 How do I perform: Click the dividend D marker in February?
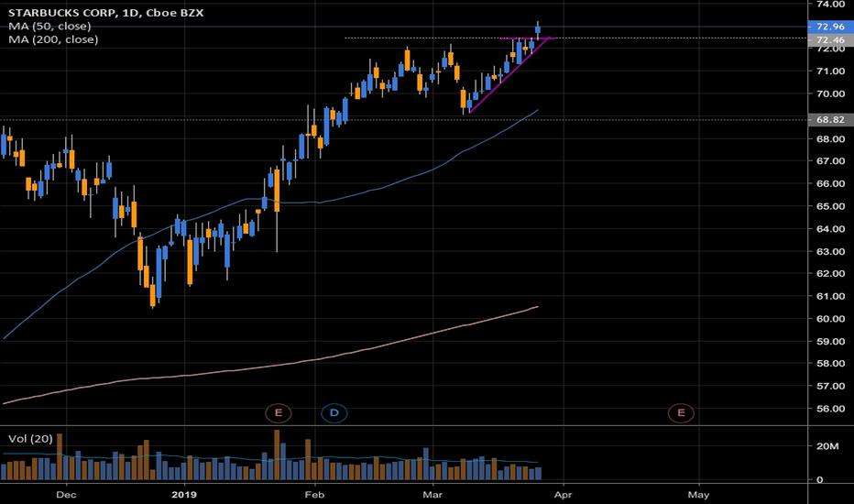(x=334, y=413)
